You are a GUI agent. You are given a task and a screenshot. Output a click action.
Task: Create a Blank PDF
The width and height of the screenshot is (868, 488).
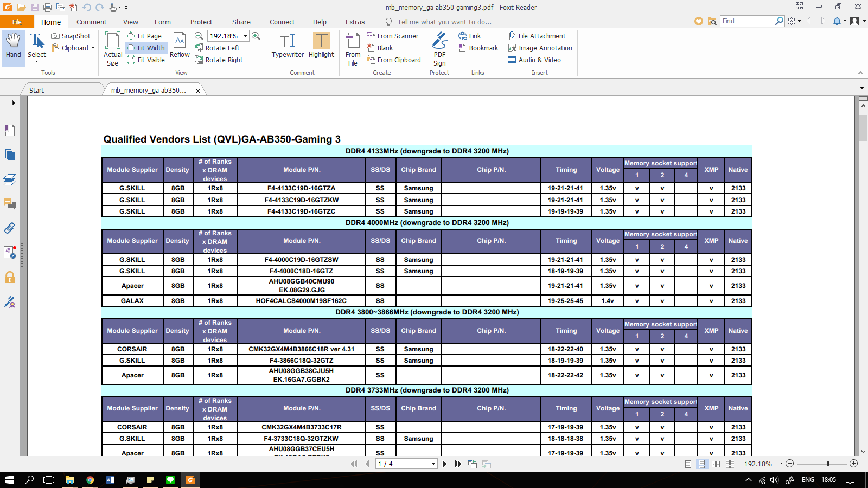coord(380,48)
